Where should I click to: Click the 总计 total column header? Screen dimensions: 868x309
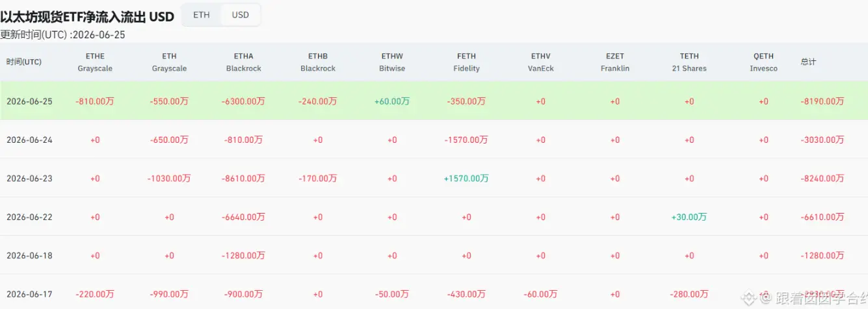(809, 62)
